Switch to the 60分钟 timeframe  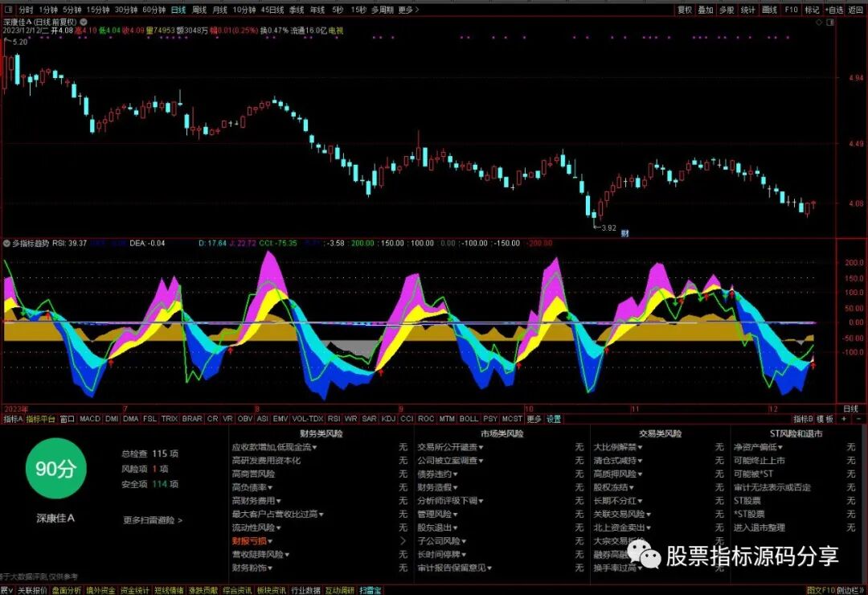point(154,10)
